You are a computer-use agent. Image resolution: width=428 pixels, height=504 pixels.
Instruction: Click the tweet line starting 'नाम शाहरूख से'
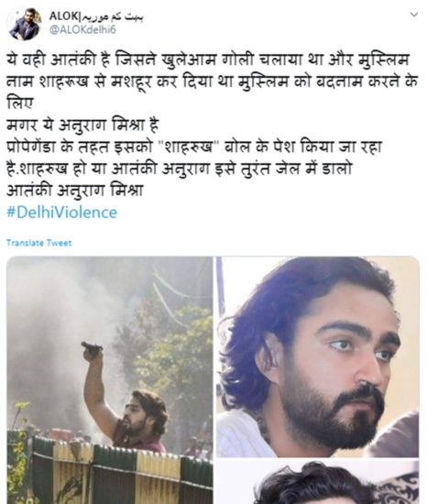coord(212,82)
